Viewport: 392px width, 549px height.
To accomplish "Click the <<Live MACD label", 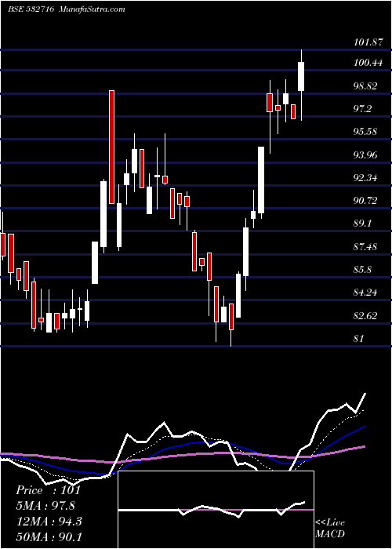I will [330, 528].
